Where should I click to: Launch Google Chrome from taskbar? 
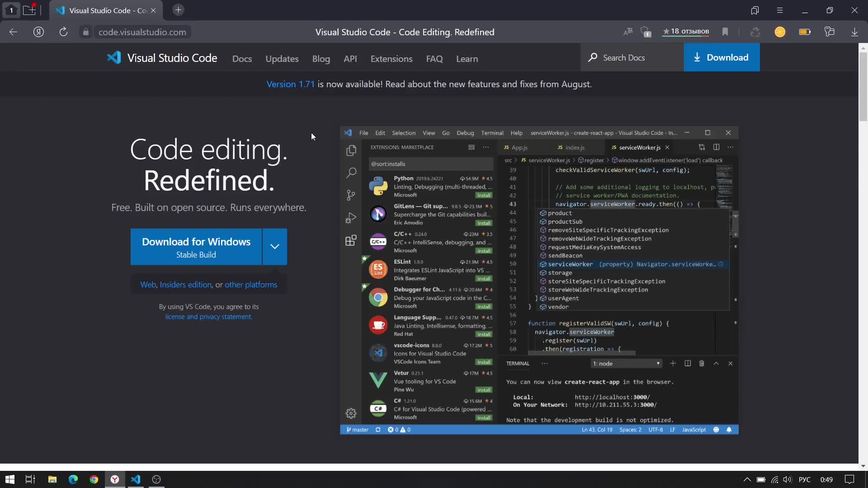tap(94, 479)
